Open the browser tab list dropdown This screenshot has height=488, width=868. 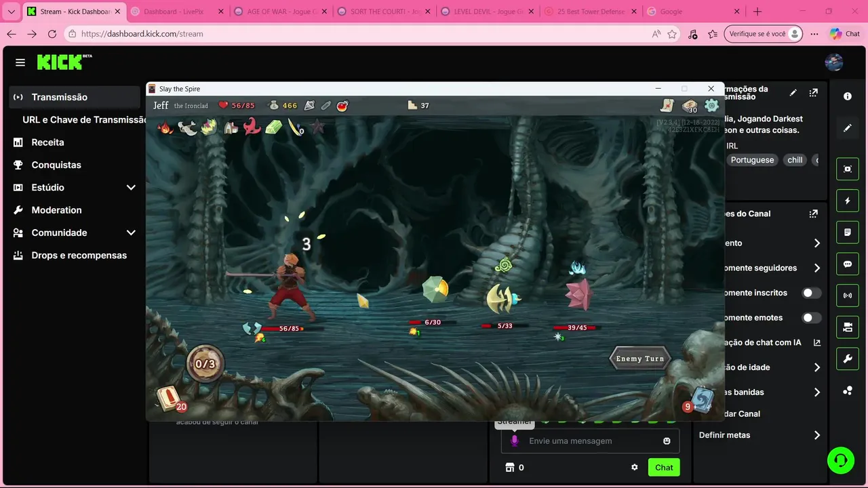pyautogui.click(x=11, y=12)
